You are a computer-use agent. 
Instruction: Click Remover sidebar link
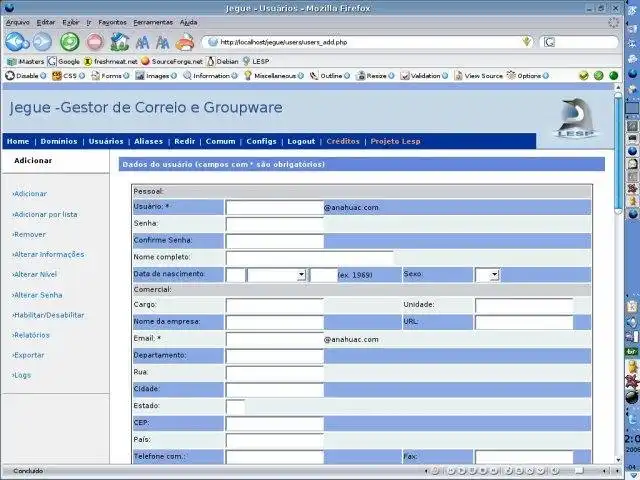29,234
